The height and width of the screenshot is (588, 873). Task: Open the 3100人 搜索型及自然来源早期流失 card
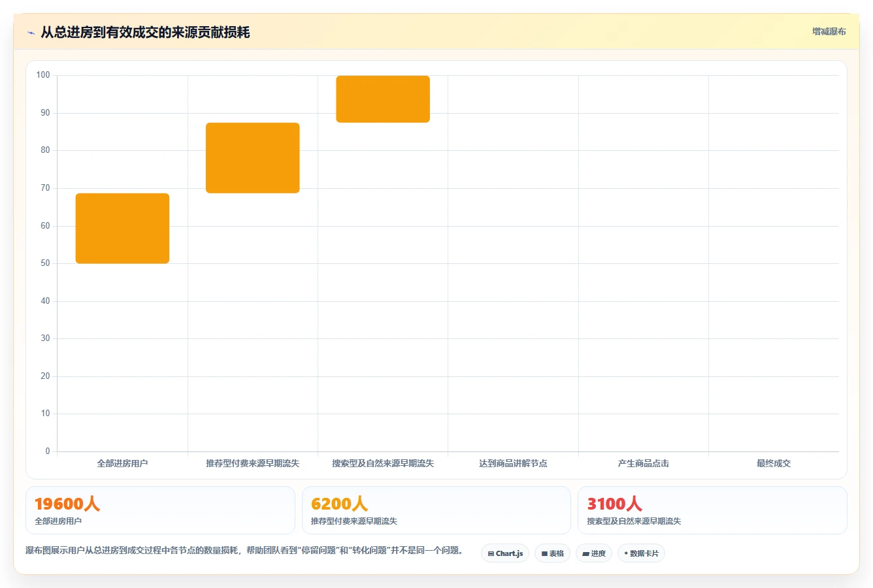(x=712, y=510)
